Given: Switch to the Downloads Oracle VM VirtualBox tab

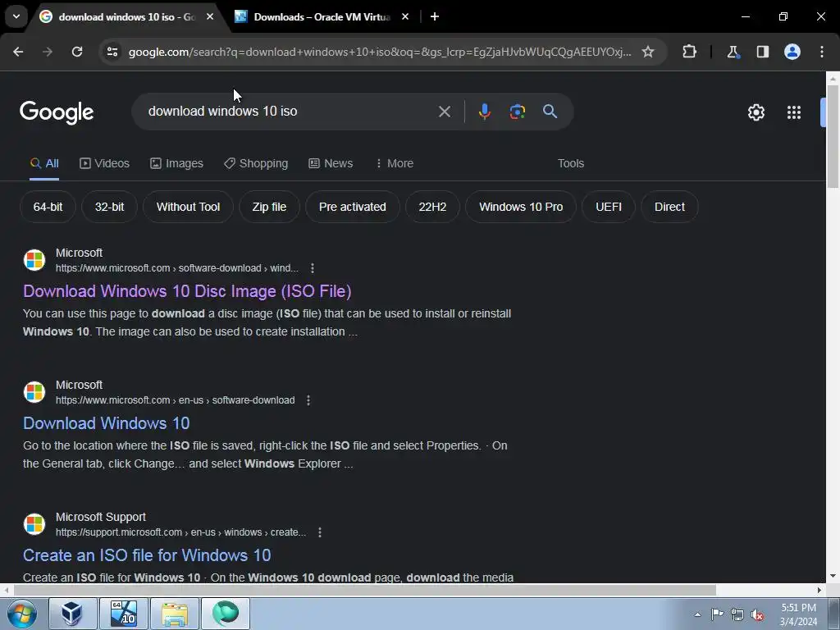Looking at the screenshot, I should coord(322,17).
